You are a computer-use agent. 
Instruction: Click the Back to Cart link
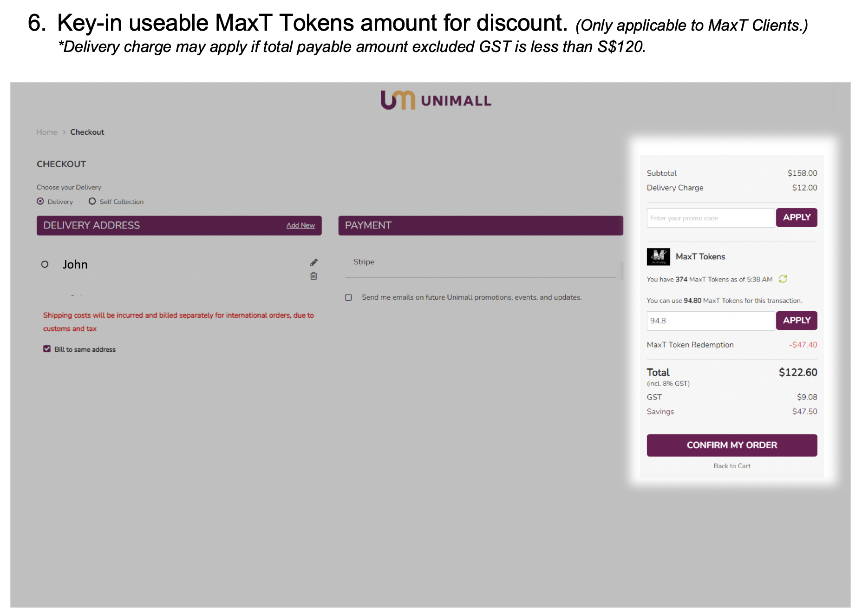pos(732,466)
